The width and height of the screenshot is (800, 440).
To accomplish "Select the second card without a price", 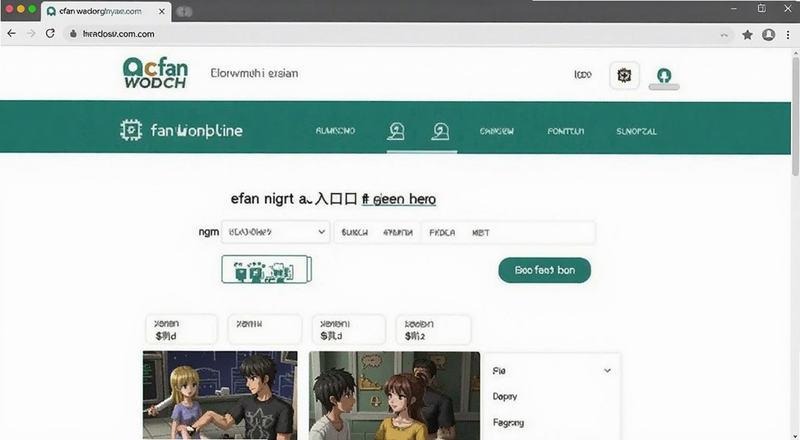I will (x=265, y=329).
